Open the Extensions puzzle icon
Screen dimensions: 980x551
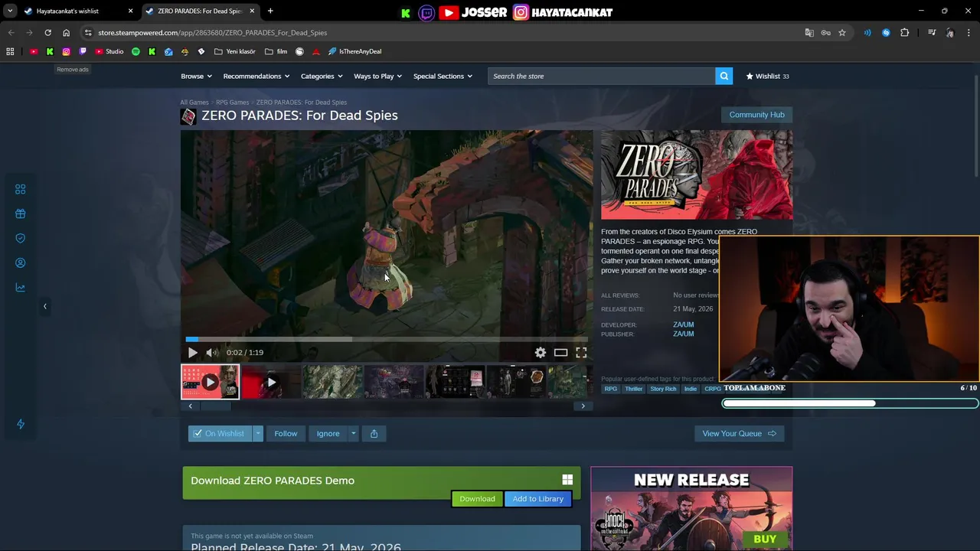(x=904, y=33)
